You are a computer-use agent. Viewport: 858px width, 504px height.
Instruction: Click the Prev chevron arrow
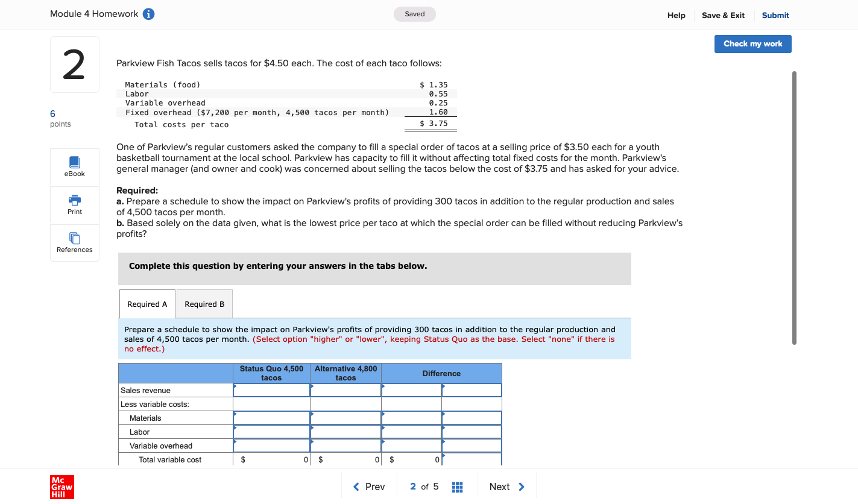tap(356, 487)
